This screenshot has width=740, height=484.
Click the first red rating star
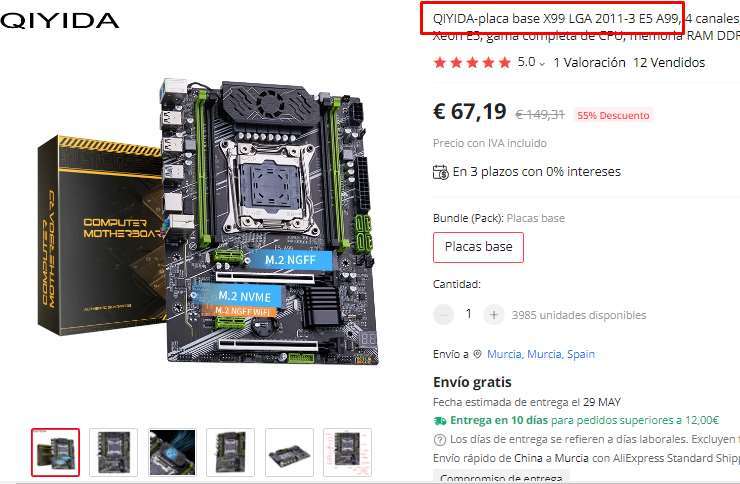tap(440, 62)
